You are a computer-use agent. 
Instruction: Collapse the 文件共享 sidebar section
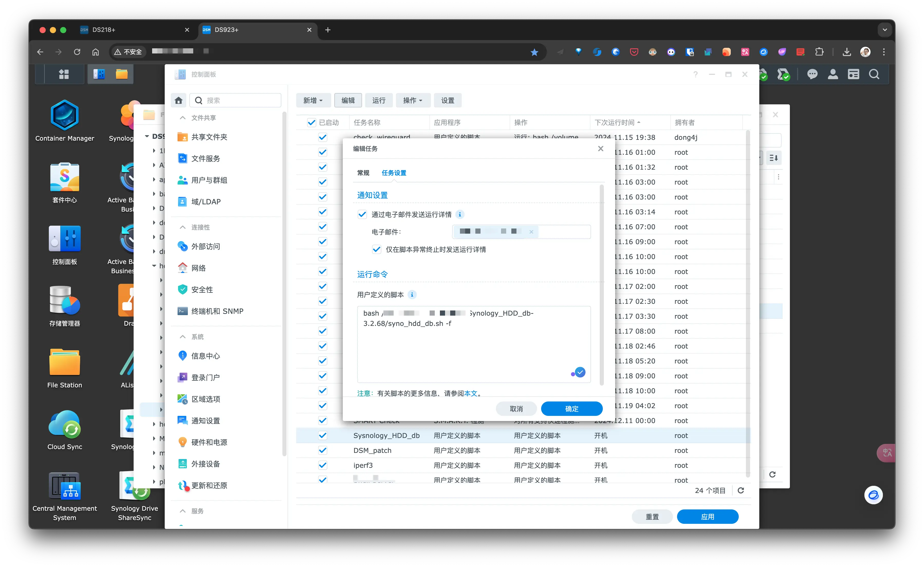click(183, 118)
